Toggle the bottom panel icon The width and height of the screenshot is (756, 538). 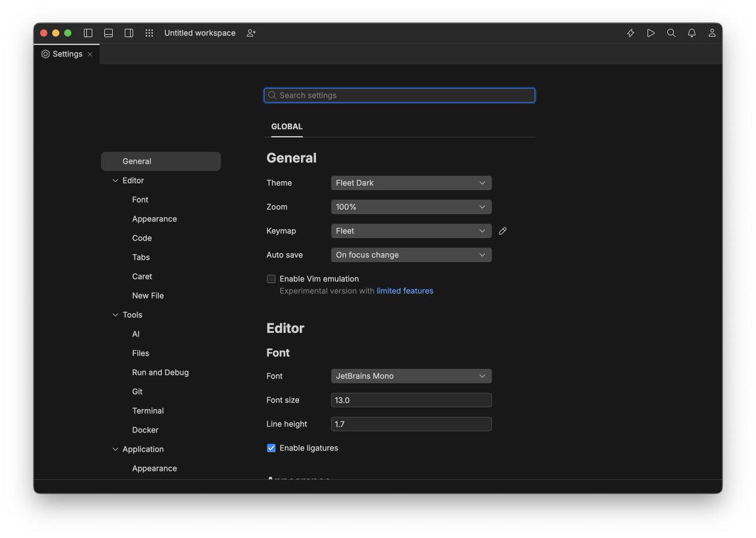point(108,33)
